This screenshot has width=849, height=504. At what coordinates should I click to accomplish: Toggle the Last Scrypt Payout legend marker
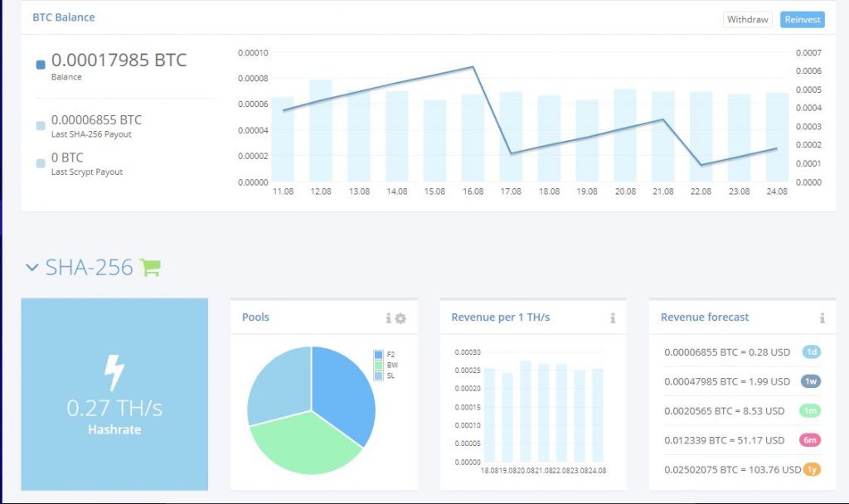41,163
